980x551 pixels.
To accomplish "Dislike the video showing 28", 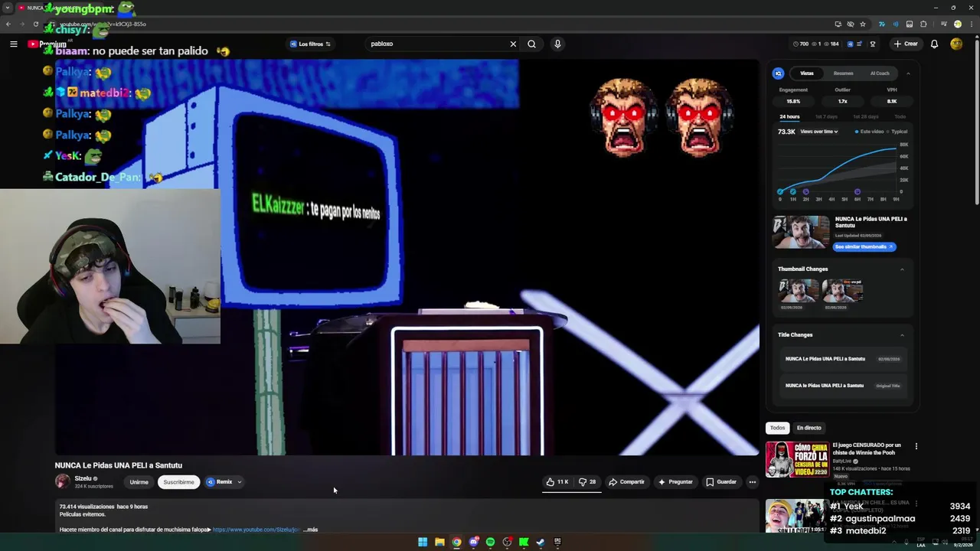I will point(587,482).
